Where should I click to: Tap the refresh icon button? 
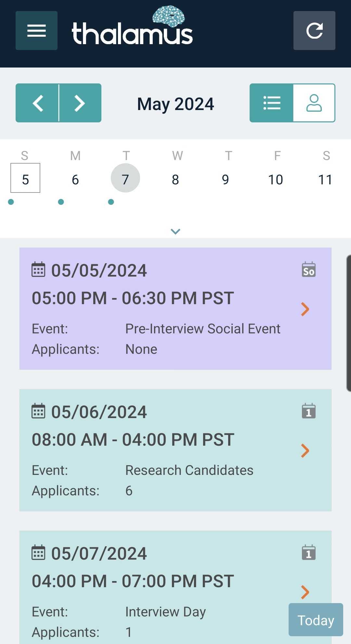click(x=314, y=31)
